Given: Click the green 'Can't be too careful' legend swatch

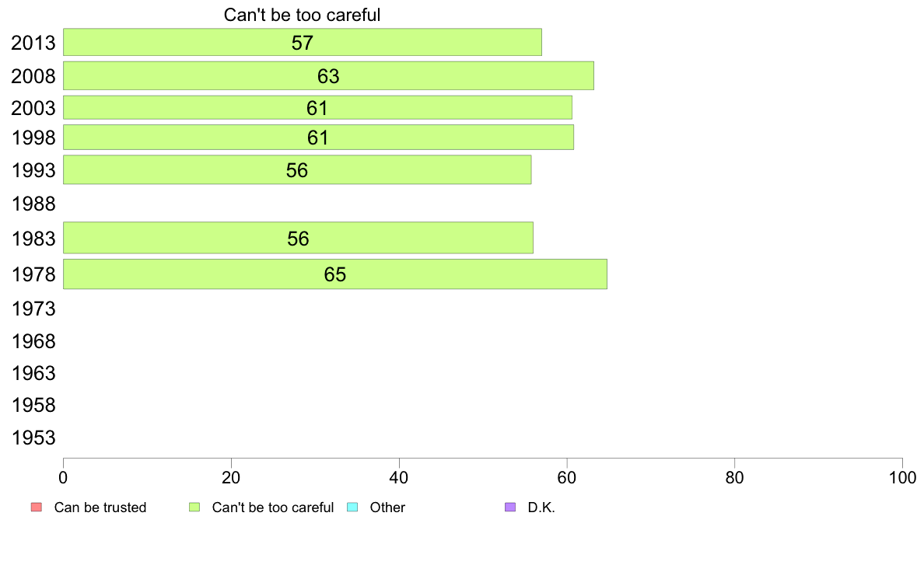Looking at the screenshot, I should [x=194, y=507].
